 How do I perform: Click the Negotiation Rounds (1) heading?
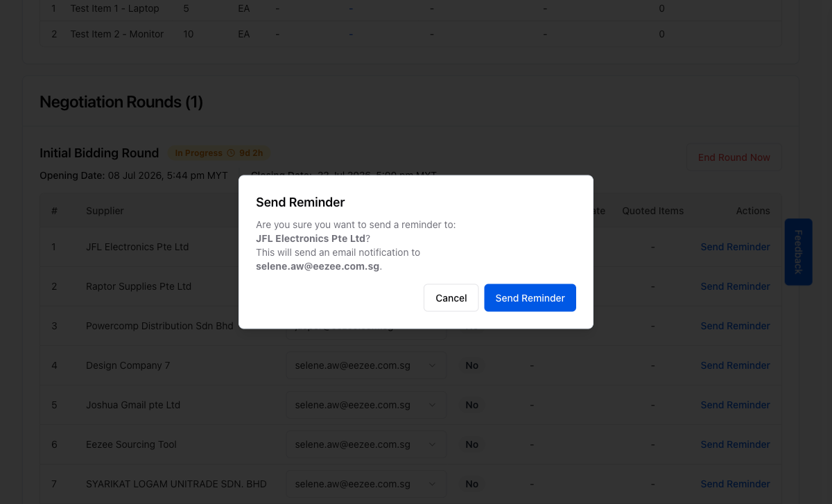point(121,102)
